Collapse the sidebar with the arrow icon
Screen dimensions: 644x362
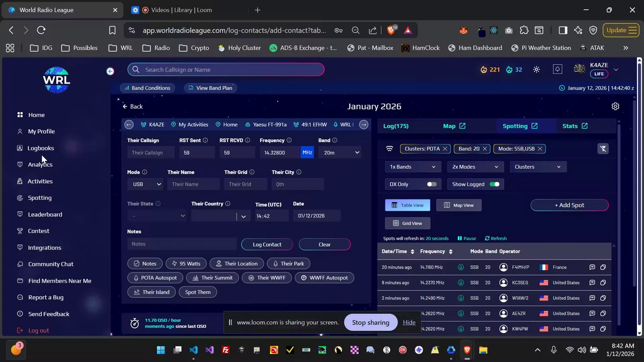[x=110, y=71]
